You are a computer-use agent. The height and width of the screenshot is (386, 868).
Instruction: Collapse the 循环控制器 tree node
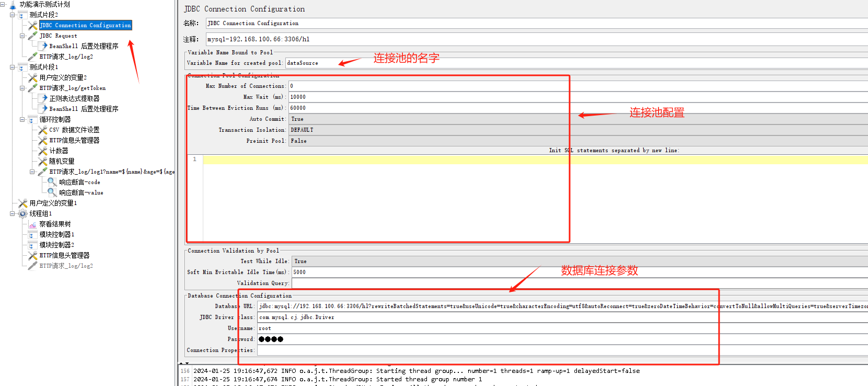(22, 120)
